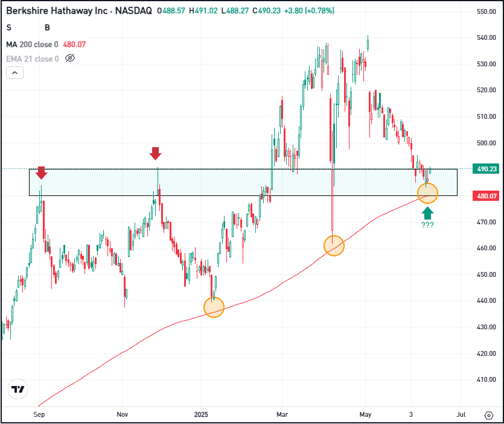This screenshot has height=424, width=504.
Task: Click the 430.00 price axis label
Action: [486, 327]
